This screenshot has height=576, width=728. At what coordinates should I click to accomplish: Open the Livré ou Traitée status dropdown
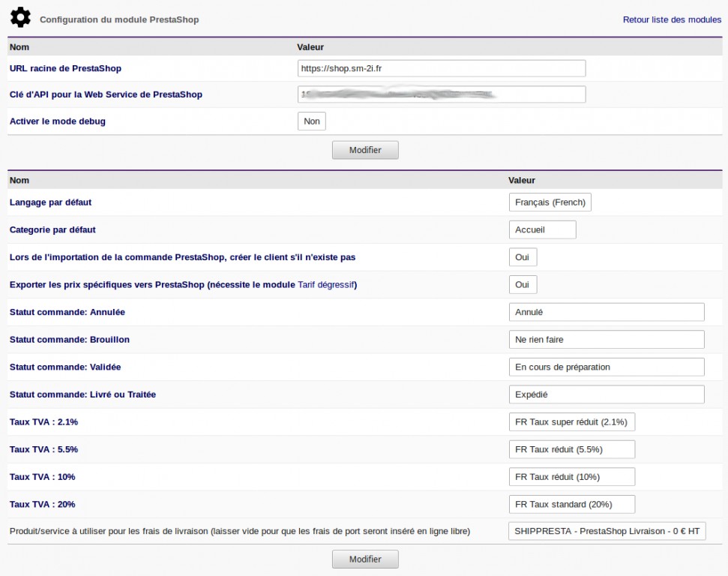coord(606,394)
